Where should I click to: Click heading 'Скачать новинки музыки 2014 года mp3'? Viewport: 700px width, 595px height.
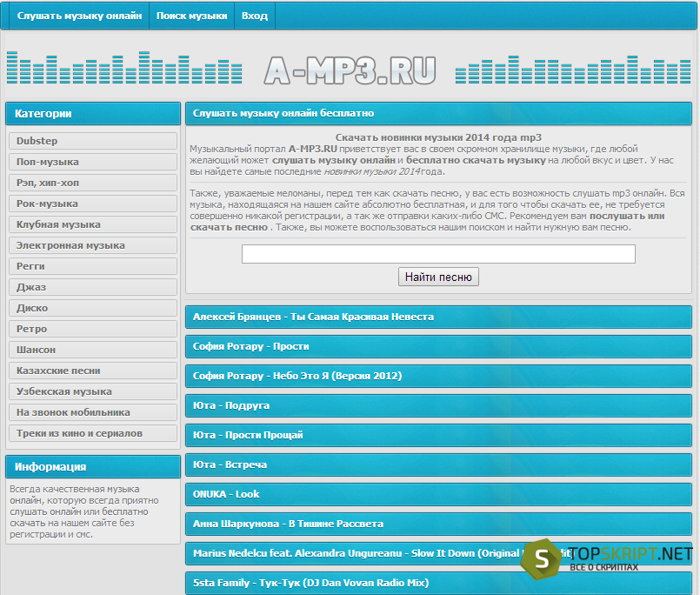click(438, 137)
